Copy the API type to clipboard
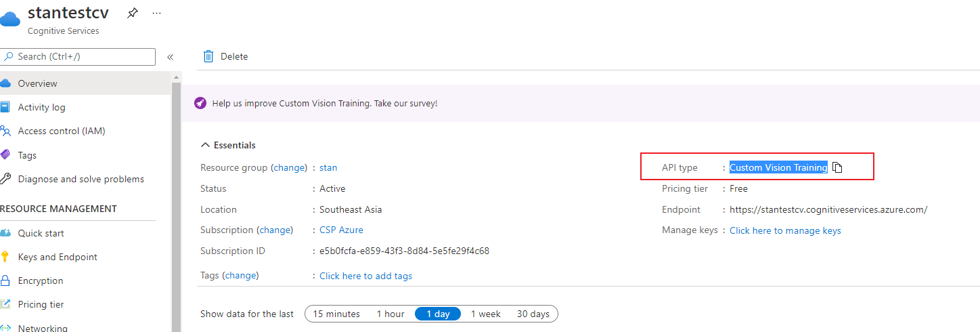The image size is (980, 332). (x=837, y=167)
